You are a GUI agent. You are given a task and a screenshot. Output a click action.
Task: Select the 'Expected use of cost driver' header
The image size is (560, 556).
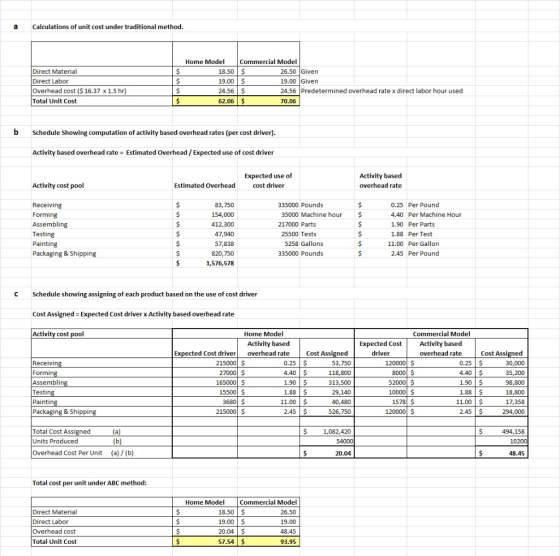point(268,181)
